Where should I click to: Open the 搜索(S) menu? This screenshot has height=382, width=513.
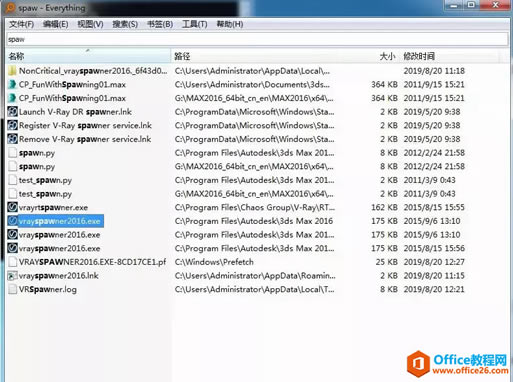(125, 24)
